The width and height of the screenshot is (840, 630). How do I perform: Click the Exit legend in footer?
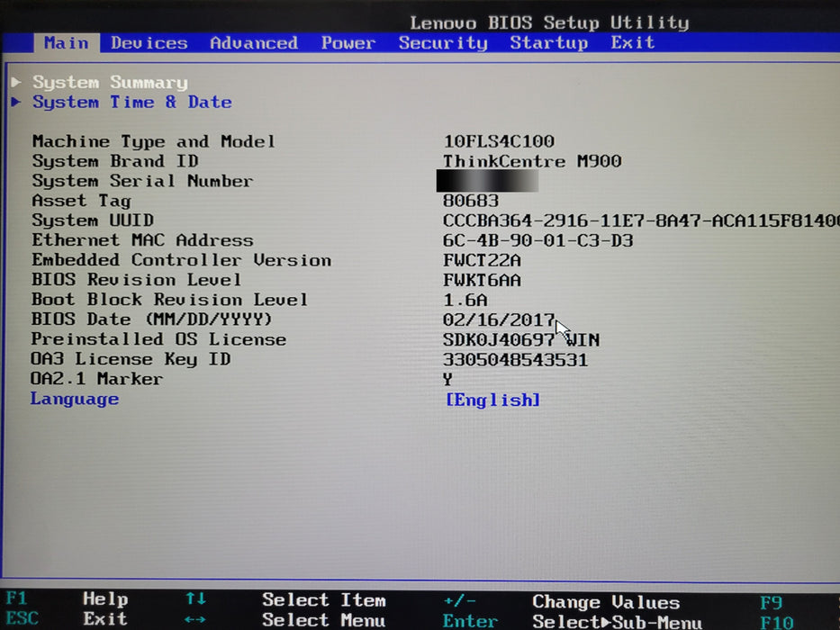(105, 619)
